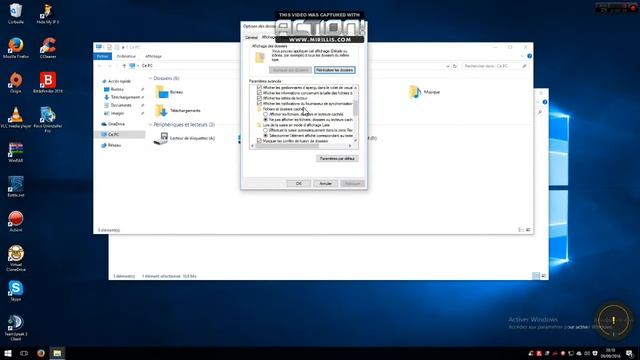
Task: Click 'Rechercher dans : Ce PC' search box
Action: [x=495, y=66]
